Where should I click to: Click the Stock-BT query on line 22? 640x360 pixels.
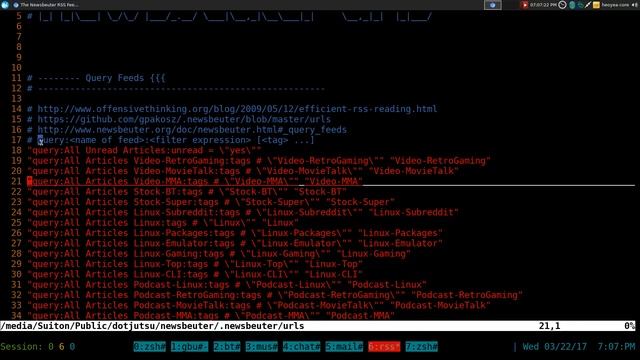[x=187, y=192]
